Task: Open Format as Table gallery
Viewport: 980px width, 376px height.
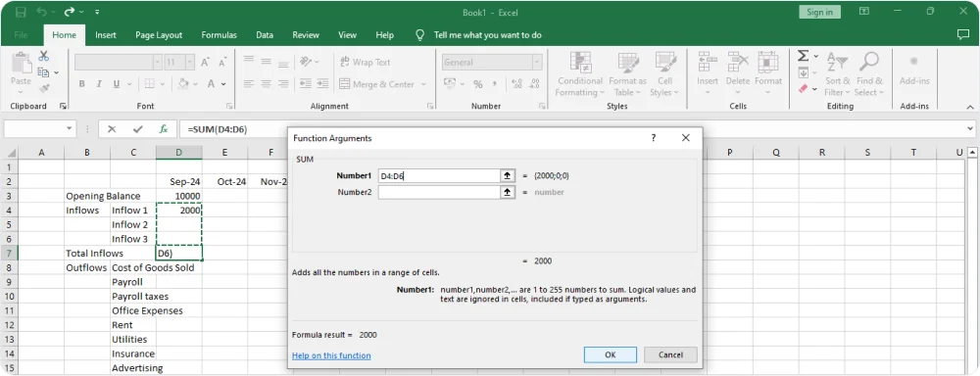Action: [x=627, y=74]
